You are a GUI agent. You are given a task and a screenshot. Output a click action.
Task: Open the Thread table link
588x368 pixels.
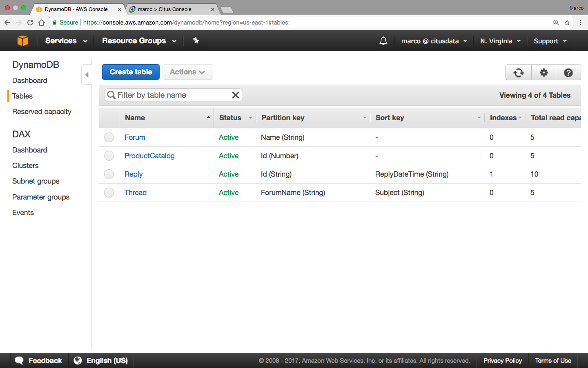[136, 193]
